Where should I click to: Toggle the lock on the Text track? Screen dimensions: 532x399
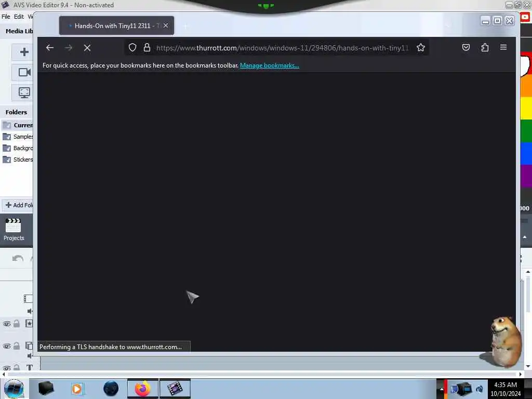(x=16, y=367)
